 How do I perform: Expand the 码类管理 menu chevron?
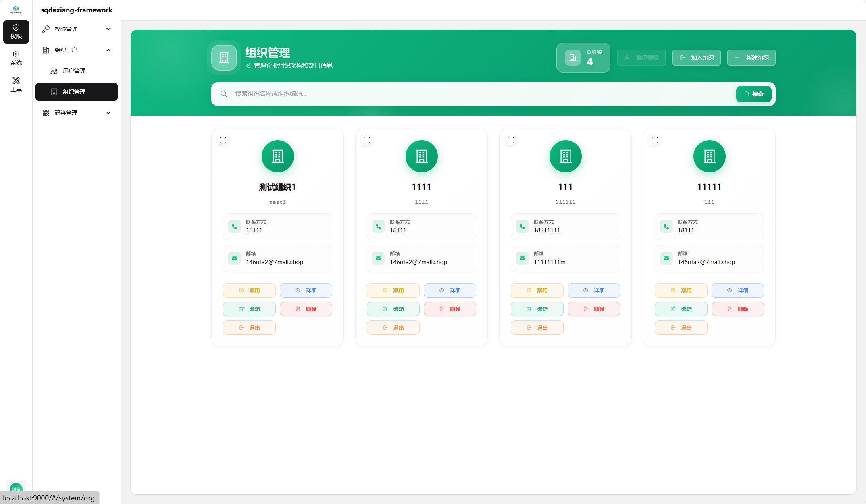click(108, 113)
